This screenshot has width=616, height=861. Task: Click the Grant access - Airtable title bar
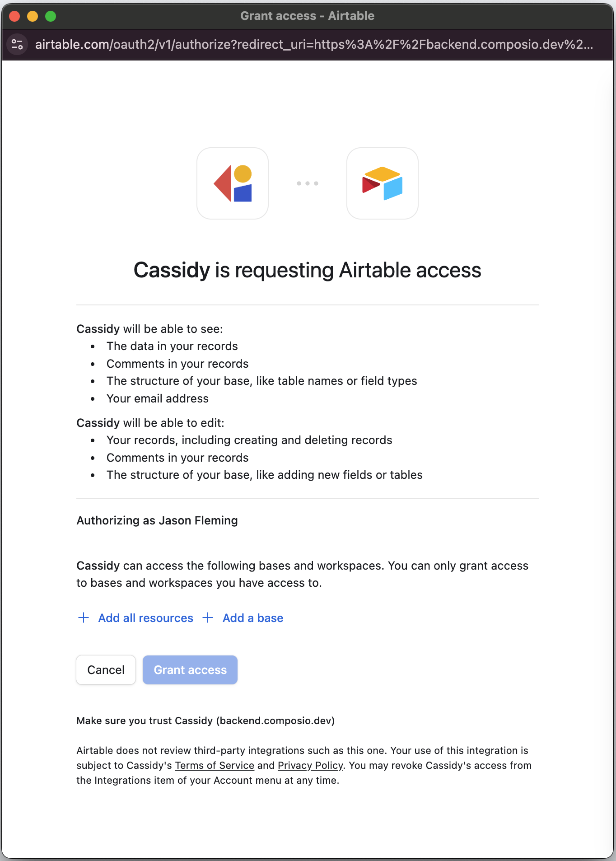308,15
